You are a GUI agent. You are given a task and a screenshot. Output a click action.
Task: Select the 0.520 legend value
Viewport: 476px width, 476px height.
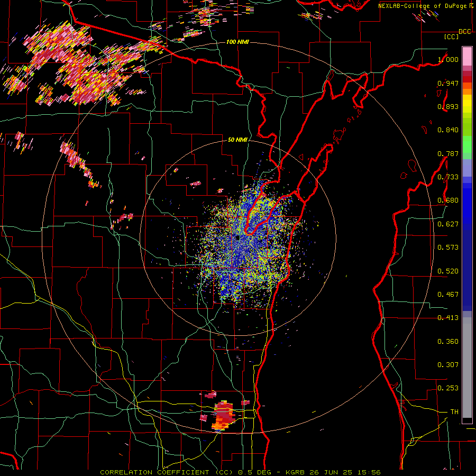coord(448,271)
